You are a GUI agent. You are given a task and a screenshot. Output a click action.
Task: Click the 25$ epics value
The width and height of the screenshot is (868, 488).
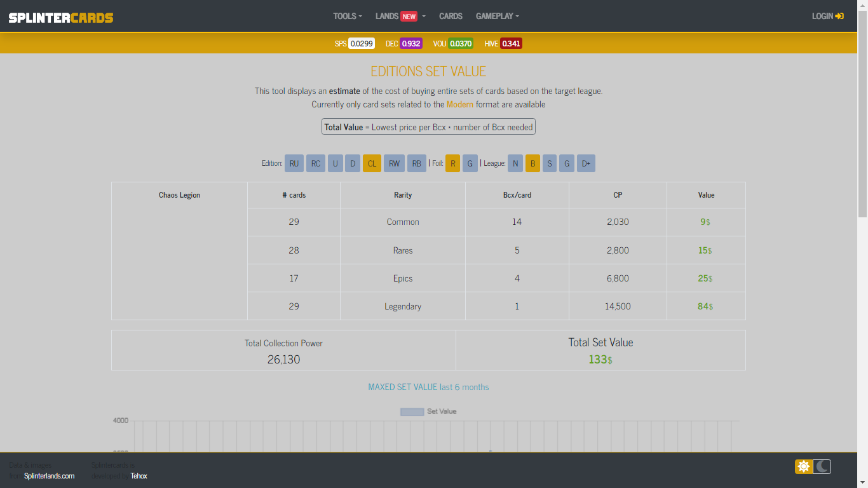pyautogui.click(x=705, y=278)
